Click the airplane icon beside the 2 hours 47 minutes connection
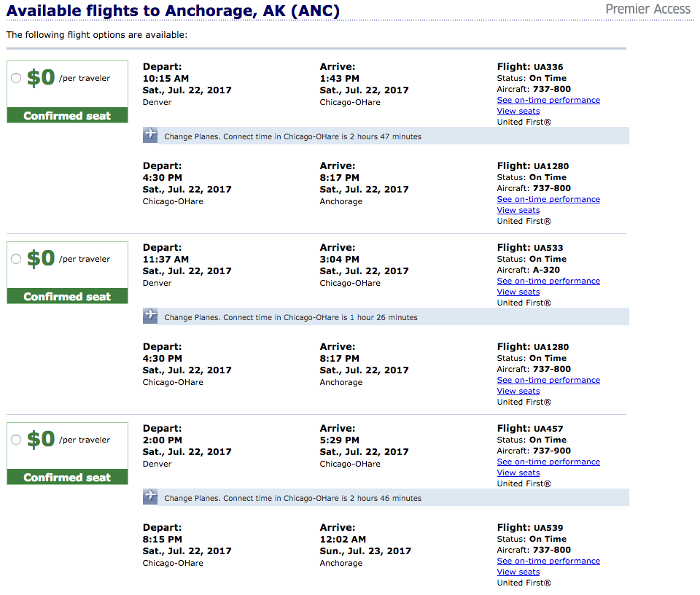The height and width of the screenshot is (595, 700). click(150, 135)
